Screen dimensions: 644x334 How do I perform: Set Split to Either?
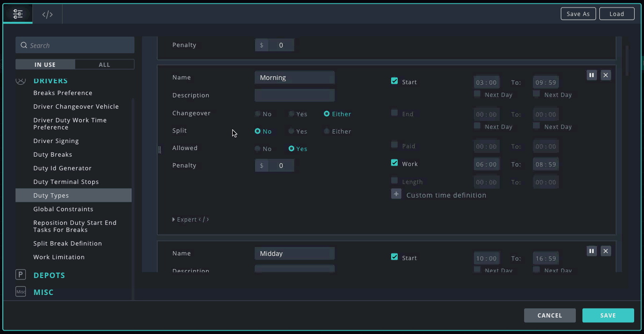tap(327, 131)
